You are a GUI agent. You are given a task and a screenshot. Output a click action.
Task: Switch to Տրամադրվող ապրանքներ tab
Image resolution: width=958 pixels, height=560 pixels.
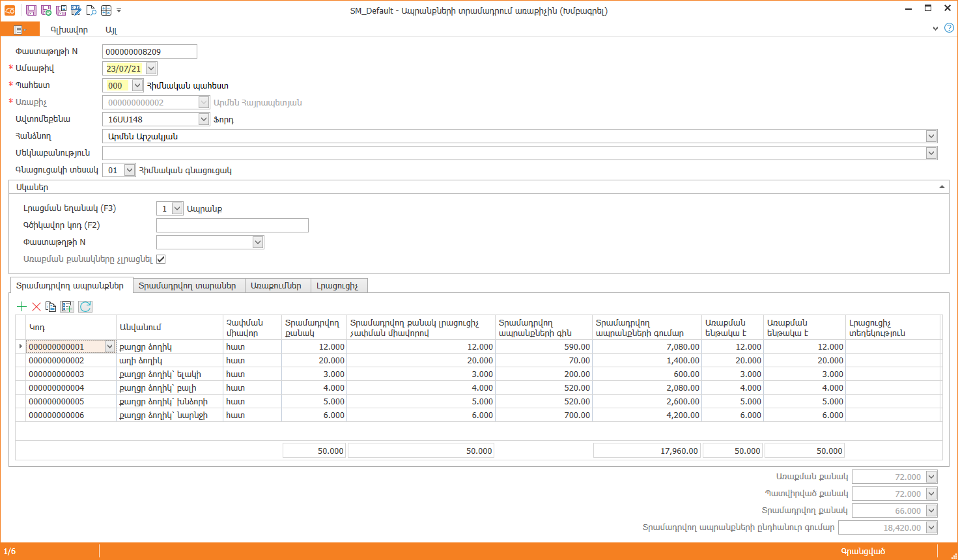pos(70,285)
